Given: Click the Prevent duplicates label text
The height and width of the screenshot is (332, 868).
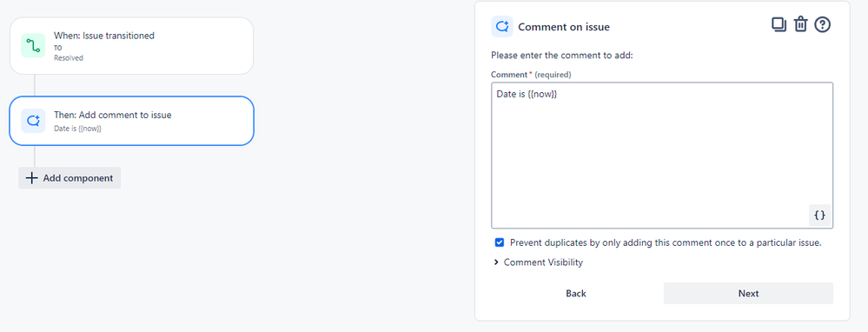Looking at the screenshot, I should (x=666, y=242).
